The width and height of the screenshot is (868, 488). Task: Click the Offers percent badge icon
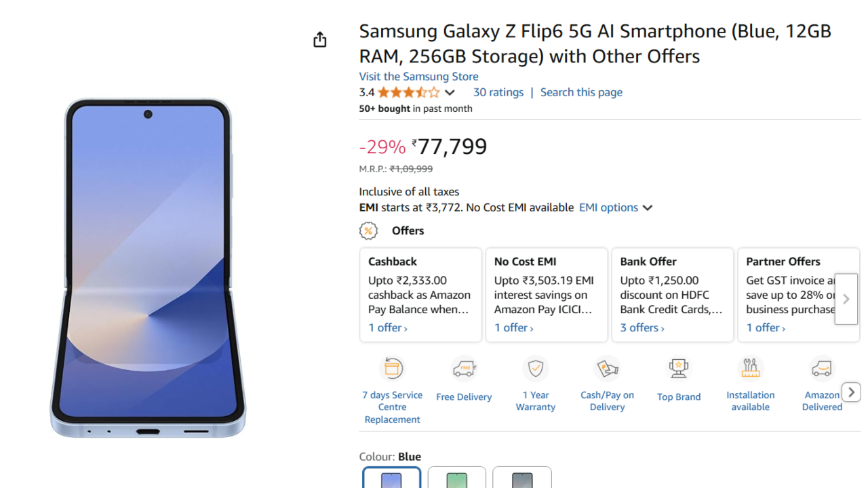(x=368, y=231)
